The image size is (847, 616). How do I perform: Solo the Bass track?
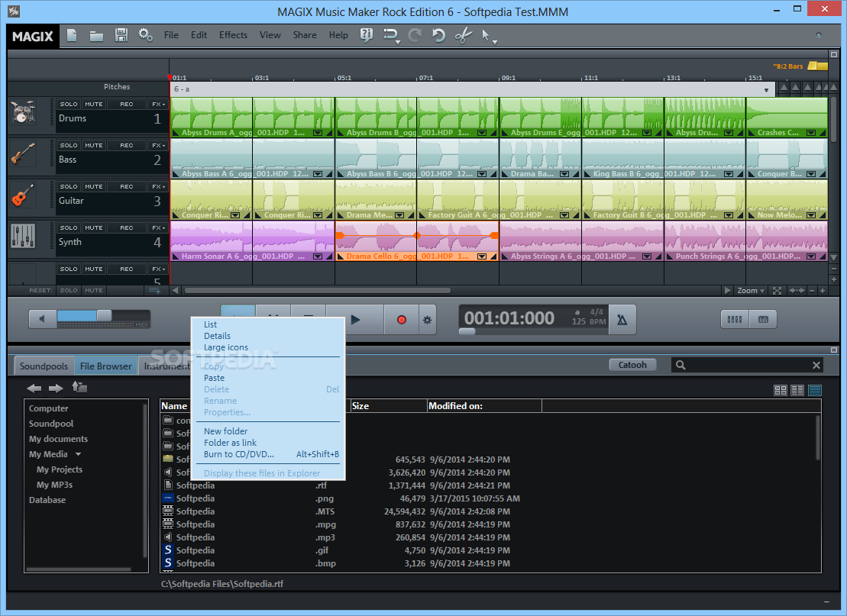pyautogui.click(x=69, y=145)
